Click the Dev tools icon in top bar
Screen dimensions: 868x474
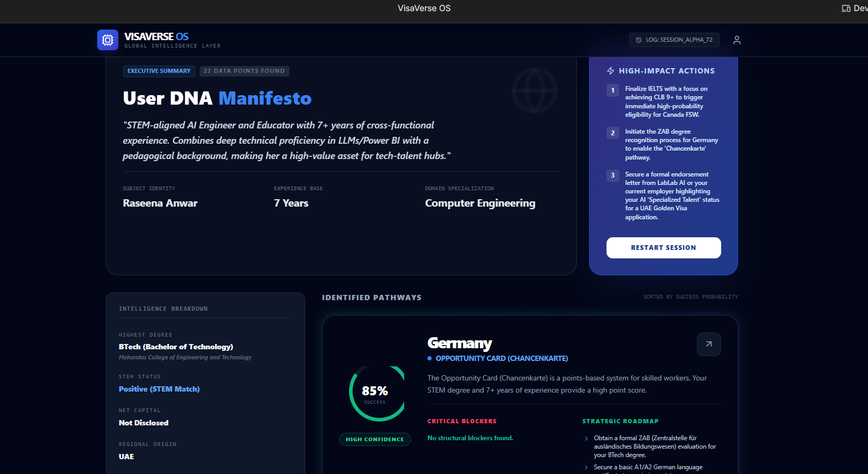tap(846, 8)
